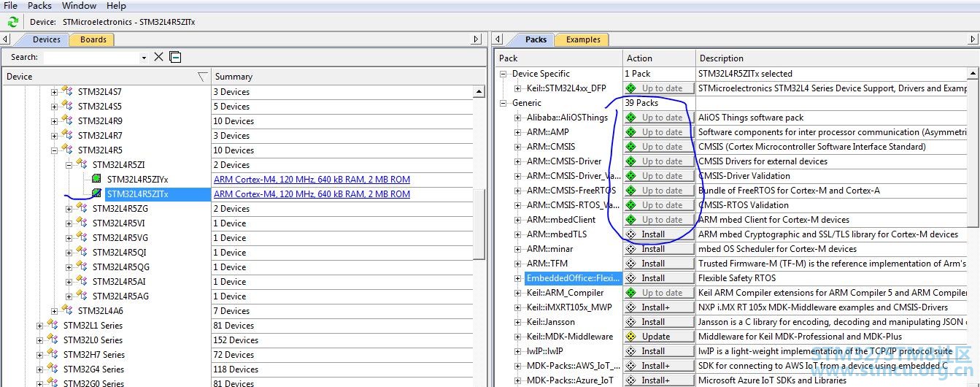
Task: Click the Action column header
Action: coord(659,58)
